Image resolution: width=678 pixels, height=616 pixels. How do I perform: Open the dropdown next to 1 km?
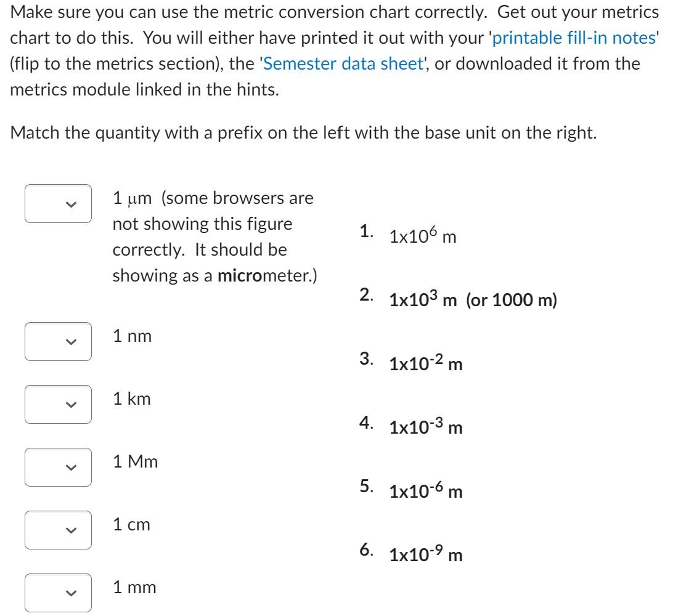tap(59, 403)
